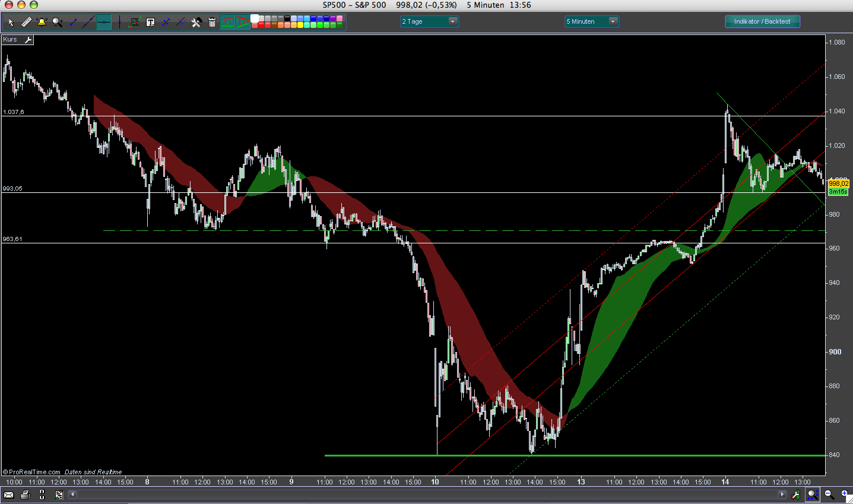The height and width of the screenshot is (504, 853).
Task: Open the alert bell tool
Action: coord(42,23)
